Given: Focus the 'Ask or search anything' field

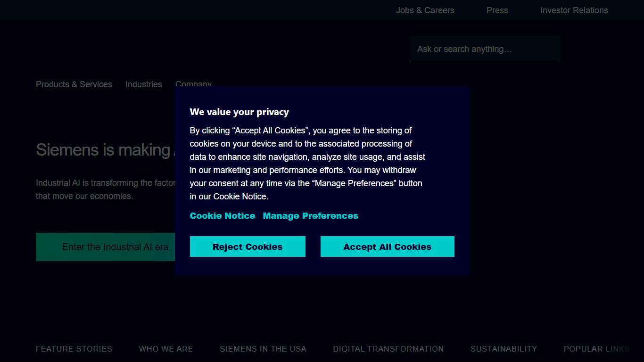Looking at the screenshot, I should click(485, 49).
